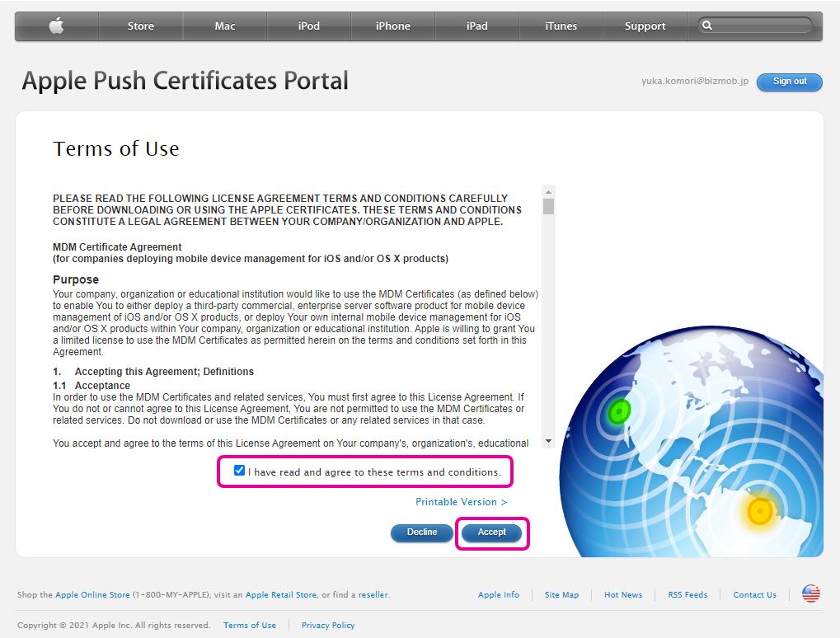Sign out of the portal
The height and width of the screenshot is (638, 840).
(x=789, y=82)
